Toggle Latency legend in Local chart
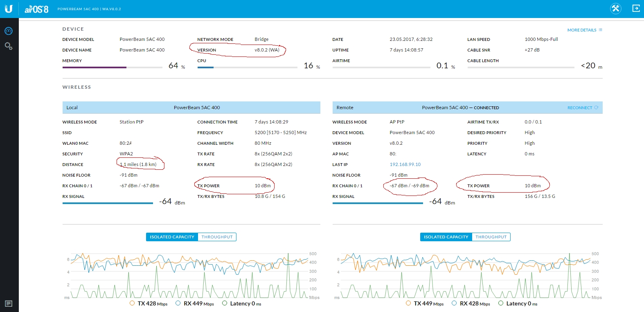The width and height of the screenshot is (644, 312). (x=242, y=303)
